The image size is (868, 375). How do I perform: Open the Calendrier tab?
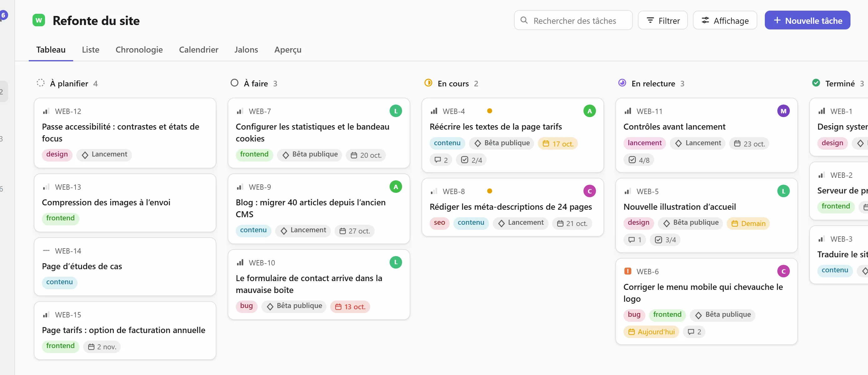199,49
